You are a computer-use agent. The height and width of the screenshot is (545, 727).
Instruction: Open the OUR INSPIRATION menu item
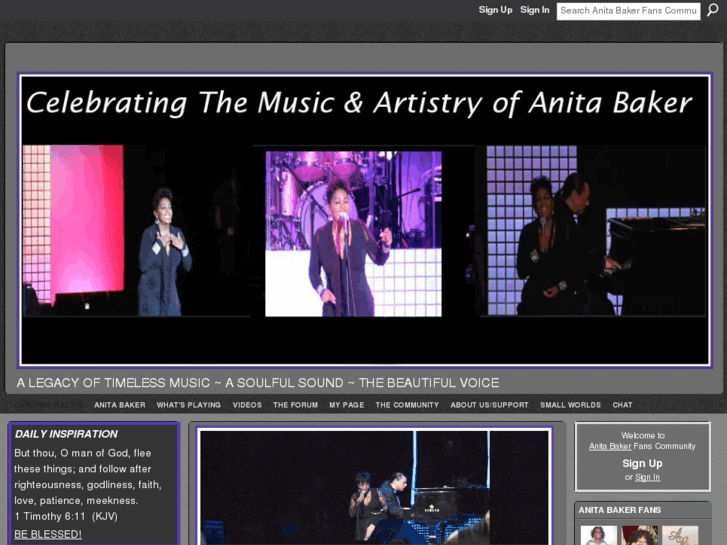[x=49, y=405]
